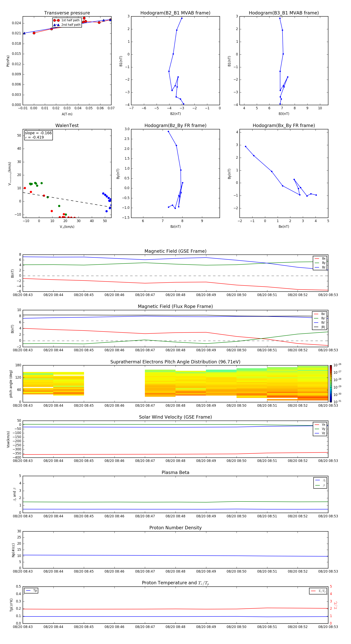Viewport: 351px width, 644px height.
Task: Click the 'Plasma Beta' plot title
Action: coord(175,473)
